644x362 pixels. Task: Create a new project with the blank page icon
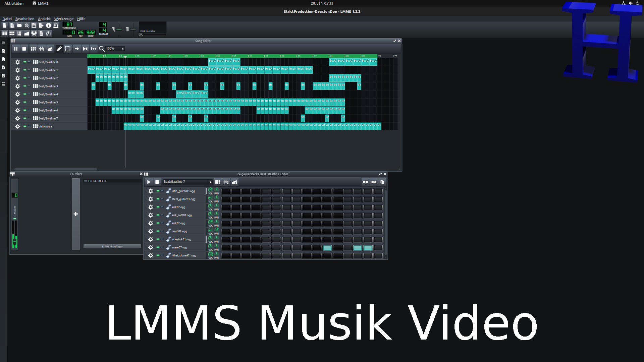(x=5, y=25)
